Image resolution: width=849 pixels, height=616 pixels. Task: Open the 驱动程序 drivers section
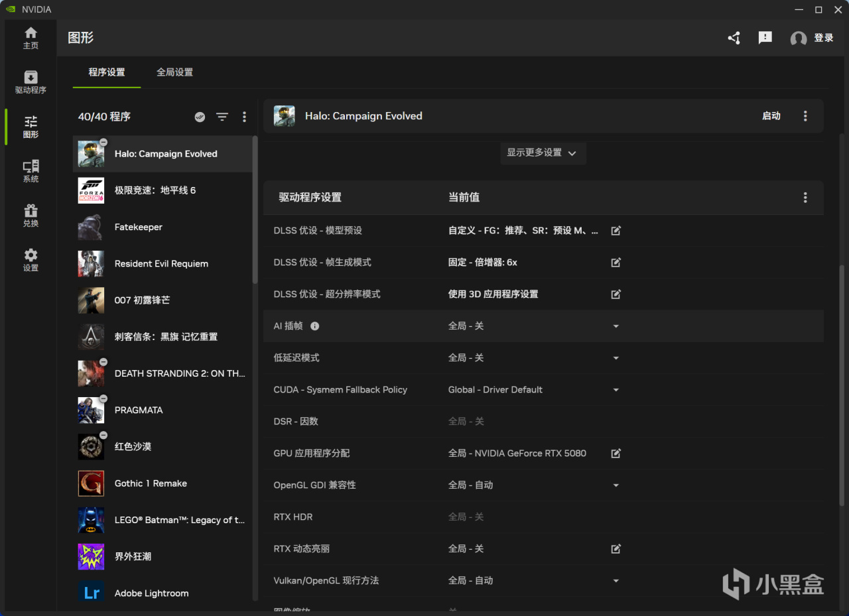pos(31,82)
